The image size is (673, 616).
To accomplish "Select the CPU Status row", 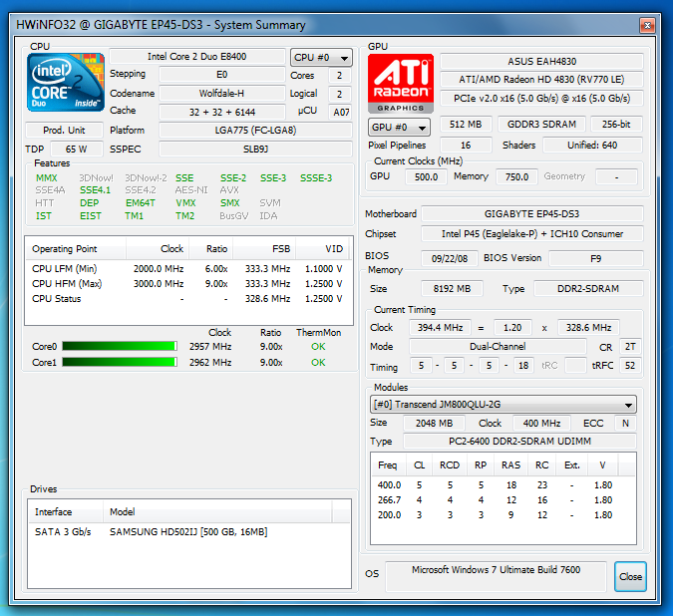I will pyautogui.click(x=187, y=299).
